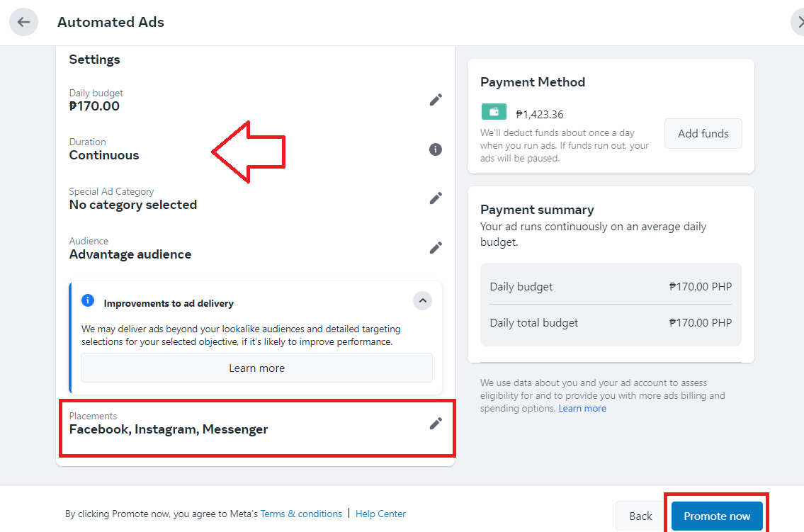Go Back to previous step
The width and height of the screenshot is (804, 532).
(640, 516)
